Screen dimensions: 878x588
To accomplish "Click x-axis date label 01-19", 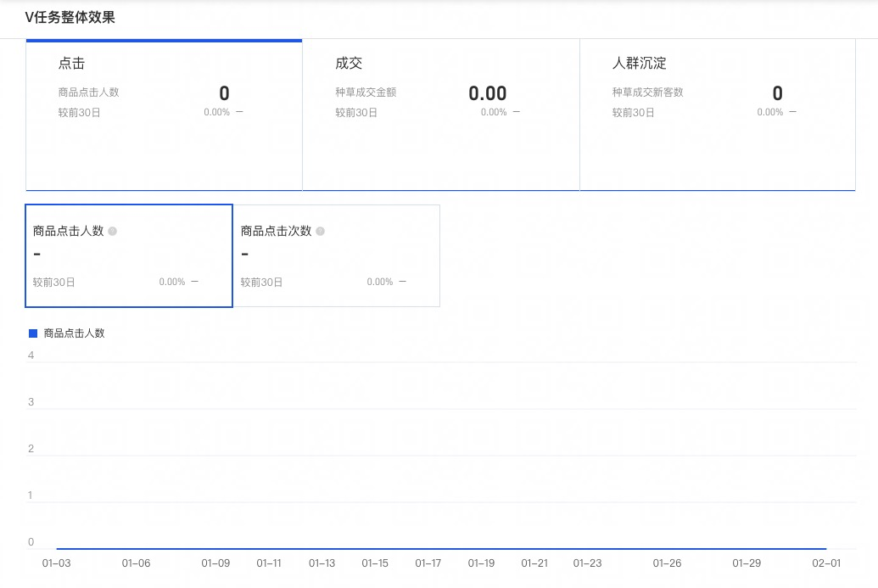I will (482, 563).
